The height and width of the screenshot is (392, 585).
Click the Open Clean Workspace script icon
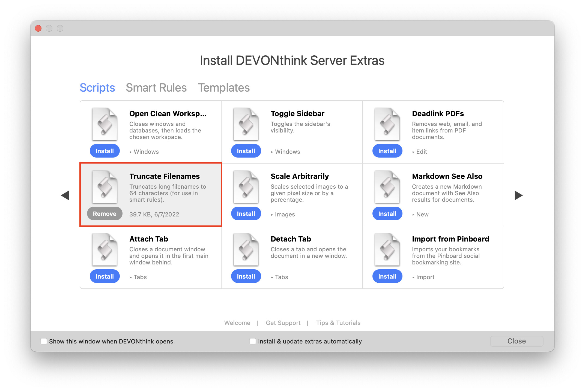(105, 125)
